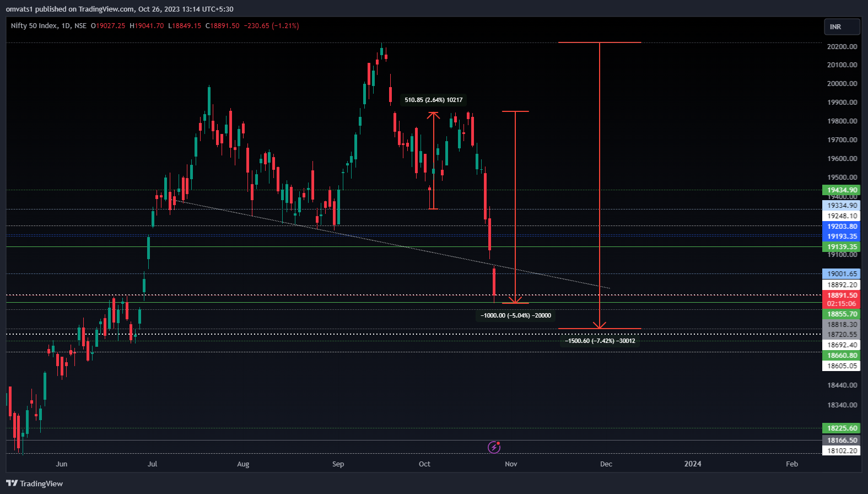
Task: Click Jul on the time axis
Action: pyautogui.click(x=153, y=464)
